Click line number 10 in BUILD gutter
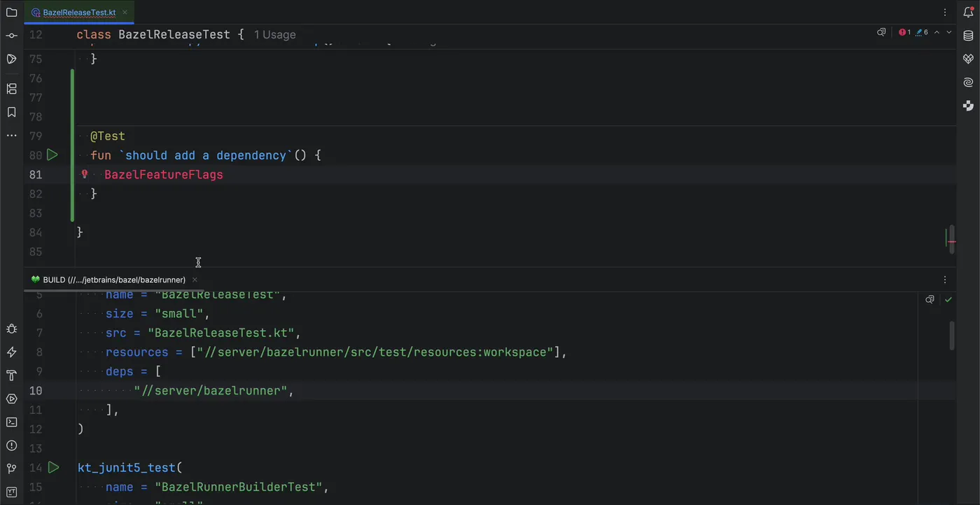Screen dimensions: 980x505 coord(36,391)
